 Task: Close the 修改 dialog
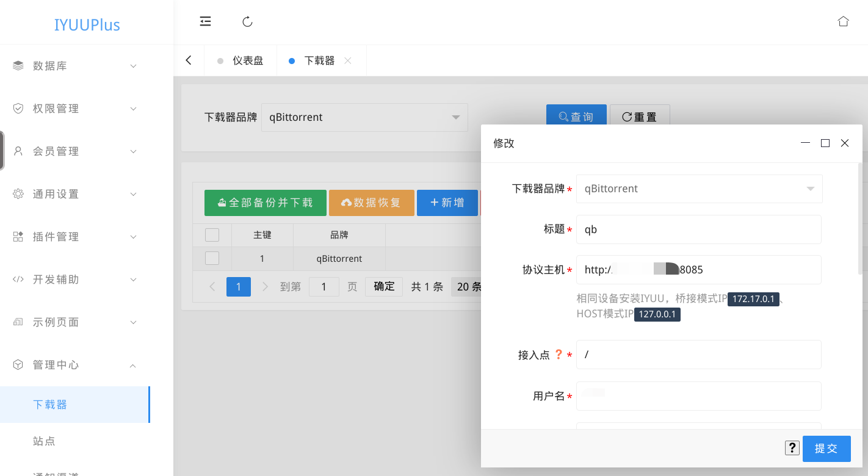pos(845,143)
